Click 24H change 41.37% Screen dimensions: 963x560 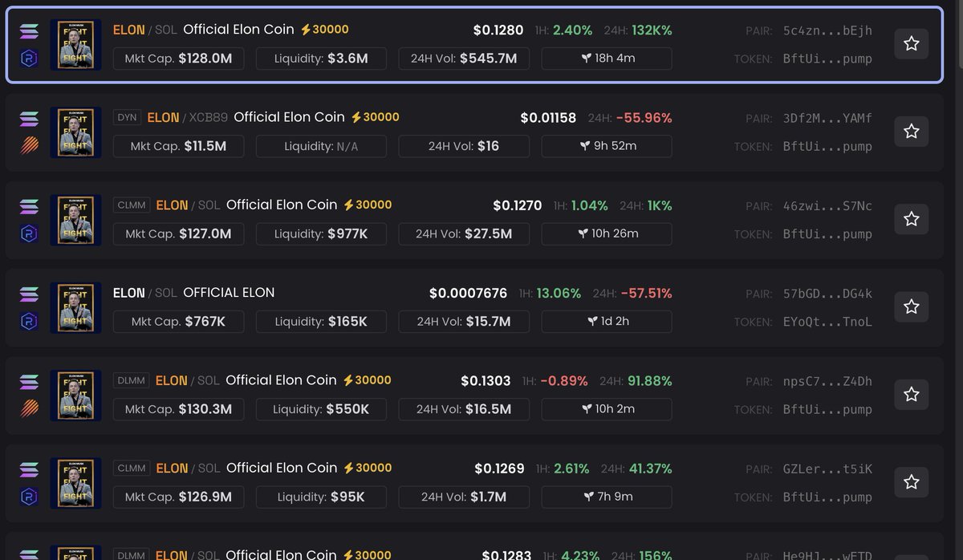click(651, 469)
